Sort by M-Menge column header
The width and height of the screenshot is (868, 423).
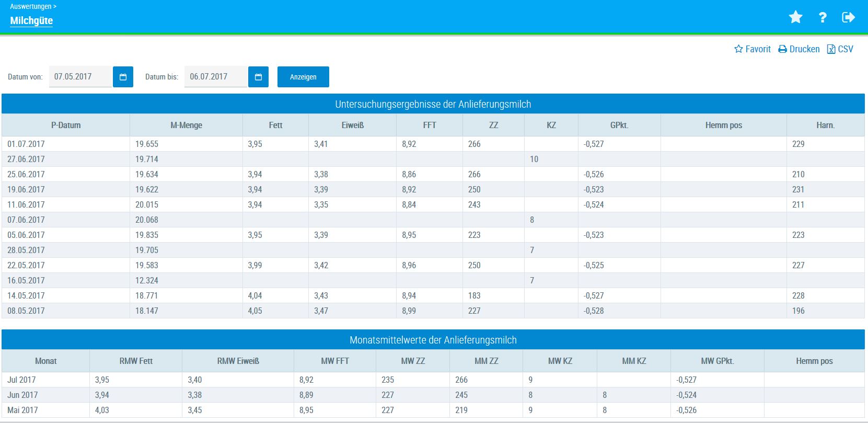(186, 125)
